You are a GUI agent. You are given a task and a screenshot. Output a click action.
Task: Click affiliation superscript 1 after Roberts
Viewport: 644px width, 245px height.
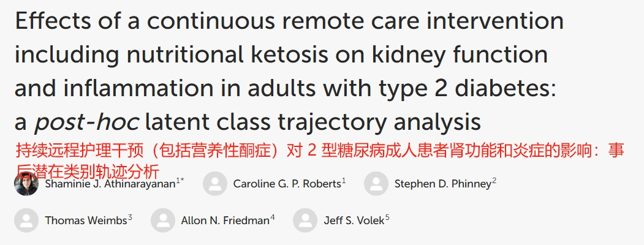pos(344,181)
